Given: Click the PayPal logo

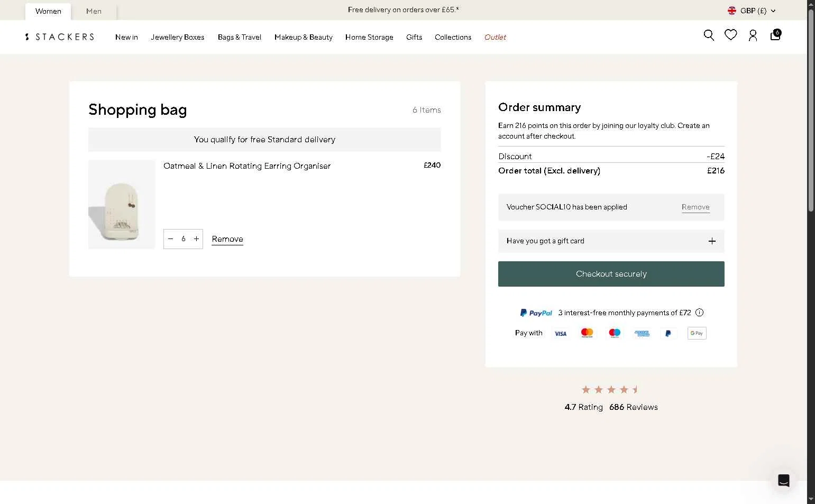Looking at the screenshot, I should point(536,313).
